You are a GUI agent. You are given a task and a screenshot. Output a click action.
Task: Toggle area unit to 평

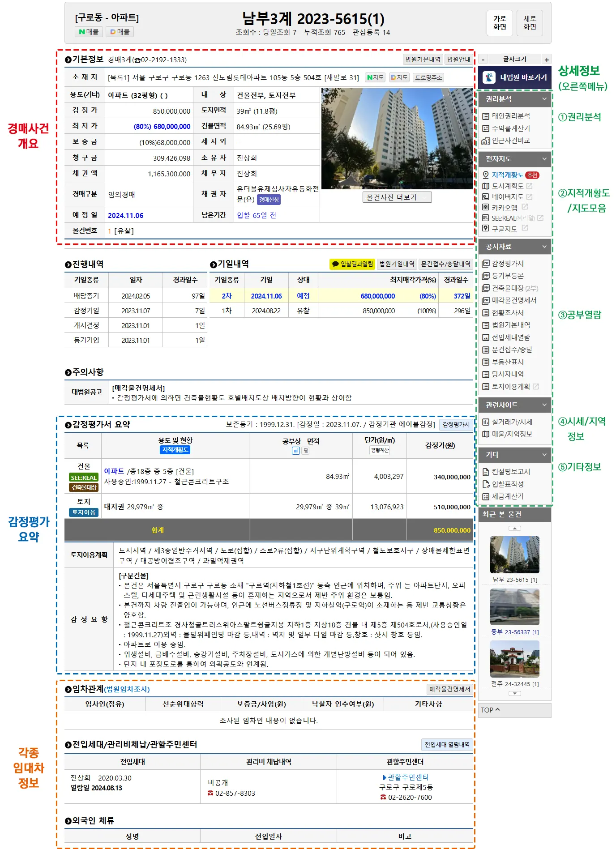[x=306, y=451]
